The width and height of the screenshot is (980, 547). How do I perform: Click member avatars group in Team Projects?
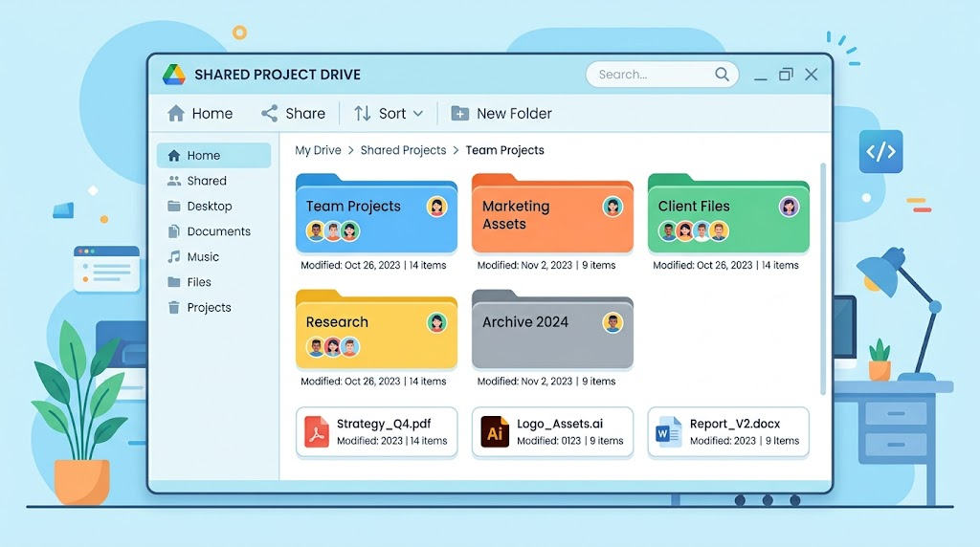[333, 231]
